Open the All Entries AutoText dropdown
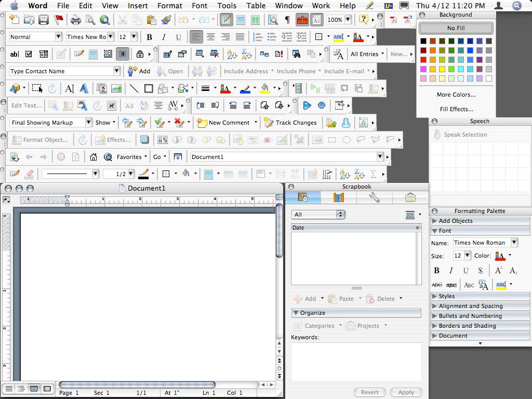 367,54
